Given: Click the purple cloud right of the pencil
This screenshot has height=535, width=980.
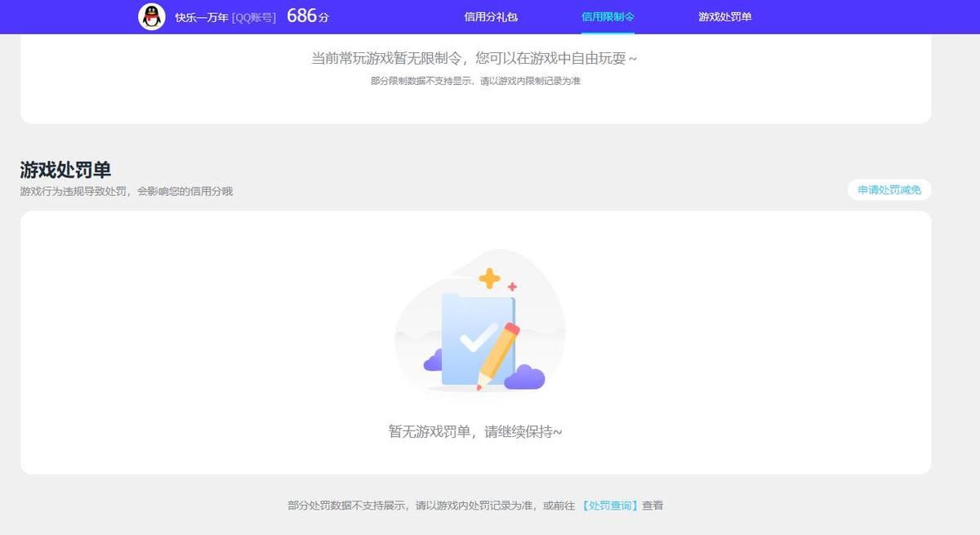Looking at the screenshot, I should (x=525, y=377).
